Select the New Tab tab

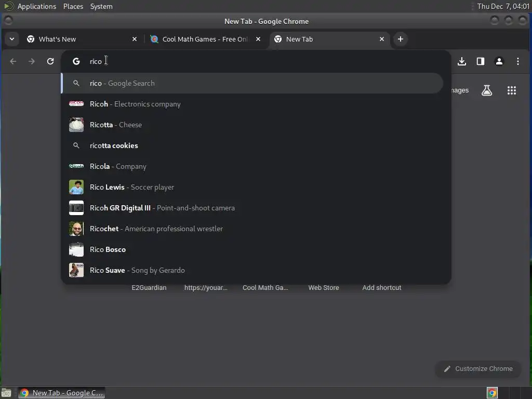(x=329, y=39)
